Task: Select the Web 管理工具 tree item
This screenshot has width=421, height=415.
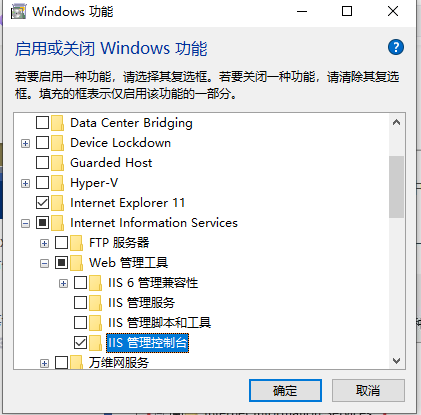Action: tap(128, 263)
